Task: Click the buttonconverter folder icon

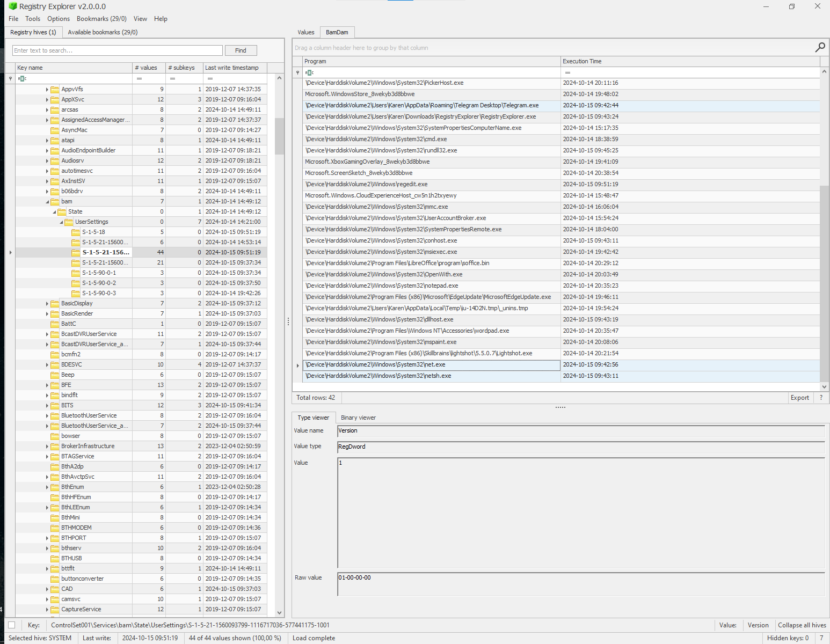Action: coord(55,579)
